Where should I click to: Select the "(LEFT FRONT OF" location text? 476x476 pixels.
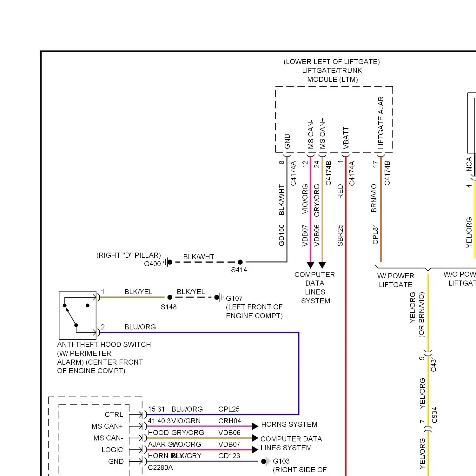pyautogui.click(x=254, y=307)
